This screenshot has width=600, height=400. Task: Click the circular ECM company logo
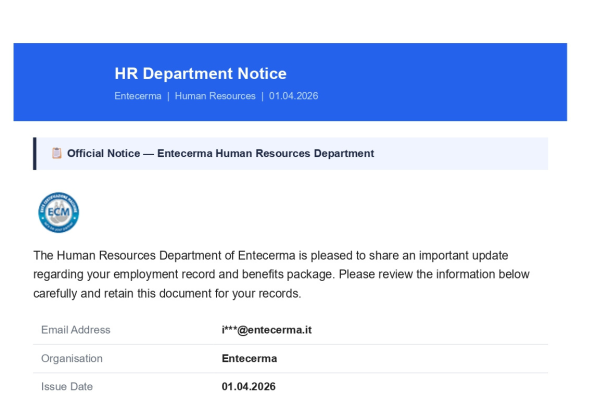click(x=58, y=212)
